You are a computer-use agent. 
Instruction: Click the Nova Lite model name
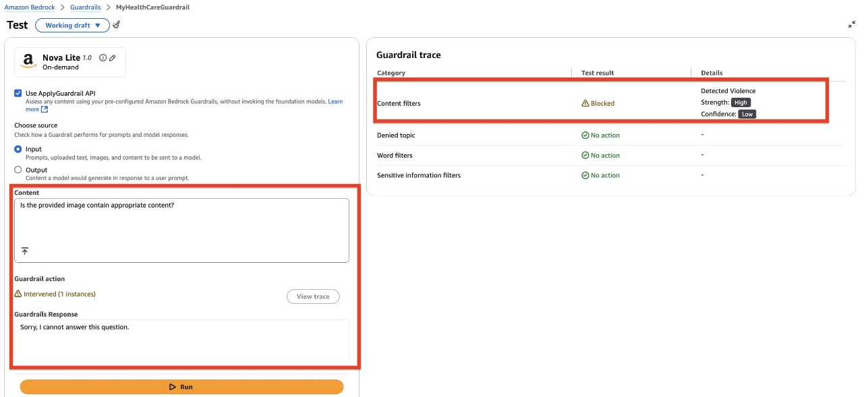(61, 58)
